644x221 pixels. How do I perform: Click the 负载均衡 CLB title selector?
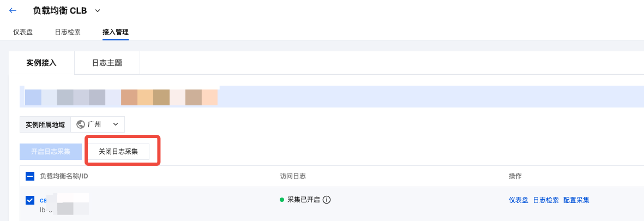tap(60, 11)
